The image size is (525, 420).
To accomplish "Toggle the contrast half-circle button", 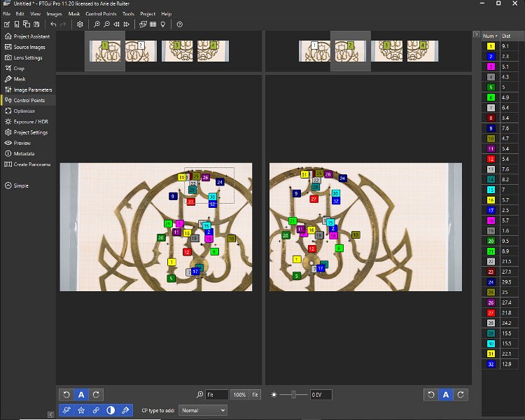I will (x=111, y=409).
